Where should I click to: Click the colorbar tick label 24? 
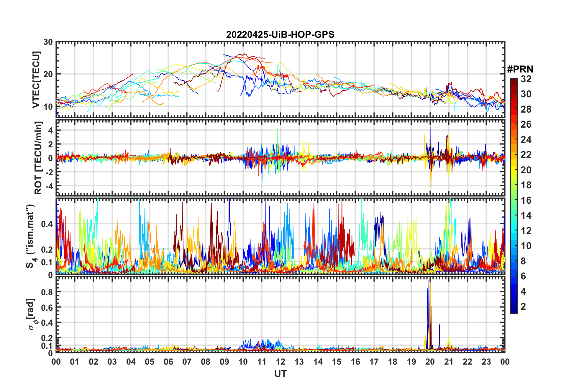[526, 140]
